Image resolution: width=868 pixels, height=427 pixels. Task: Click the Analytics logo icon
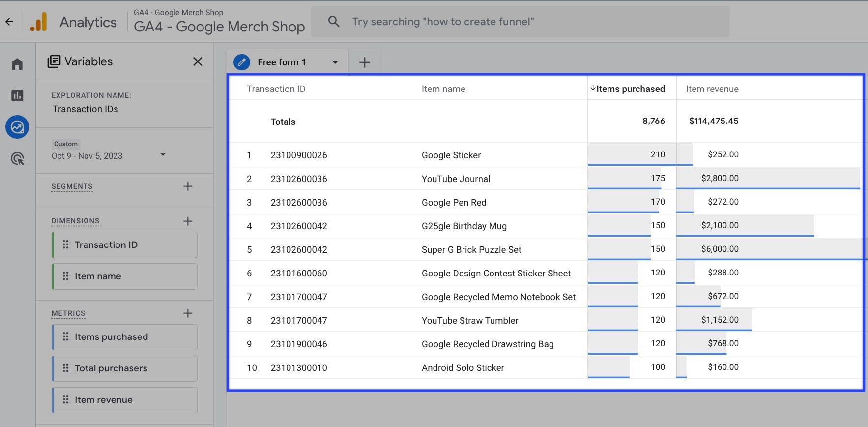point(39,22)
